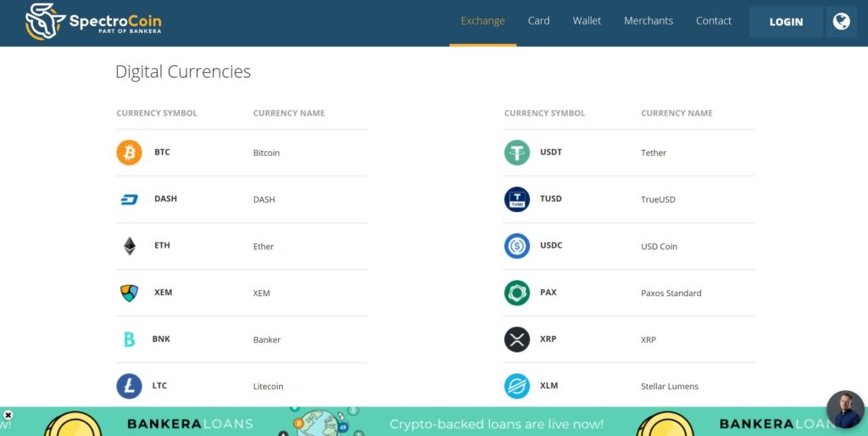868x436 pixels.
Task: Click the Ether currency name
Action: pos(264,247)
